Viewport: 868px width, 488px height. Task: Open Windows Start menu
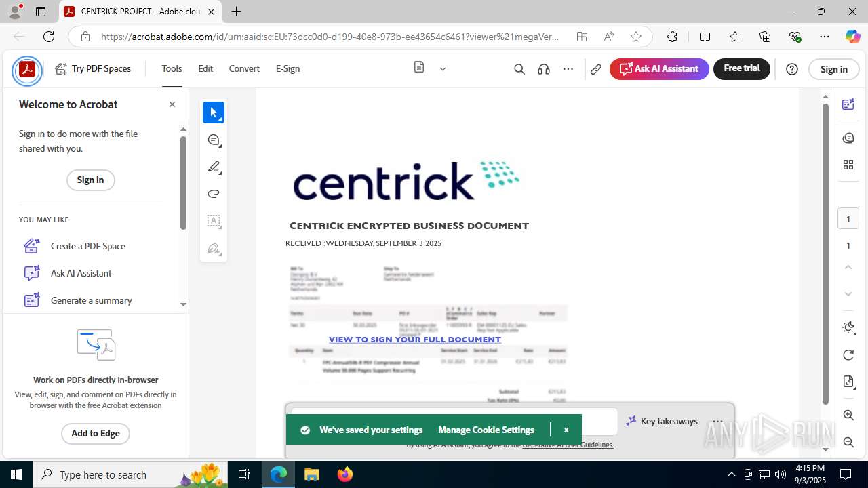coord(16,474)
